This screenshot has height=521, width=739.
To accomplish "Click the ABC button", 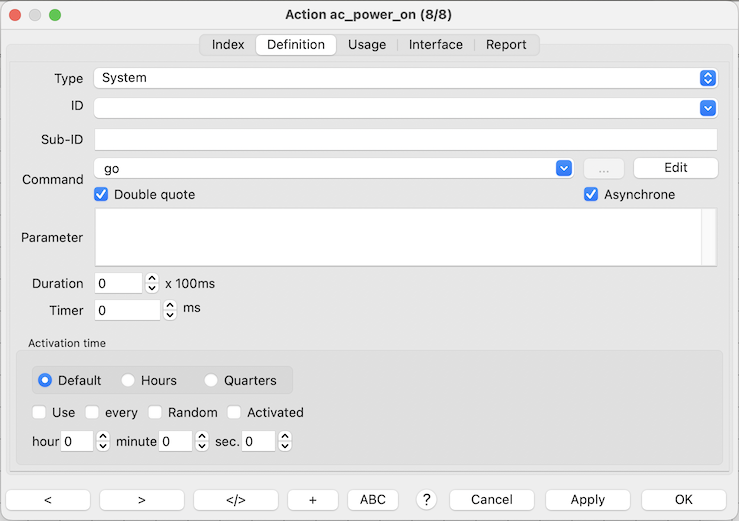I will [x=372, y=500].
